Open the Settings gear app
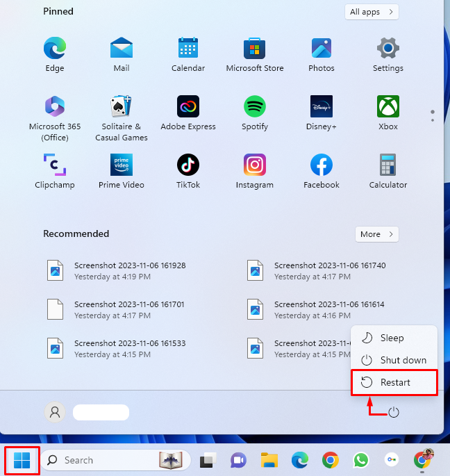The width and height of the screenshot is (450, 476). [x=387, y=49]
